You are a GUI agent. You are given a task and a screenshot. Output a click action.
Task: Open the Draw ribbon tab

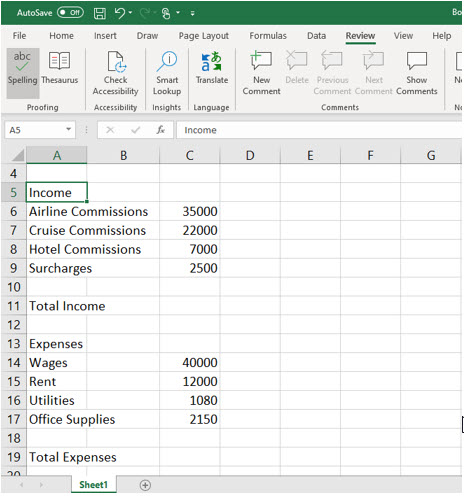tap(147, 36)
